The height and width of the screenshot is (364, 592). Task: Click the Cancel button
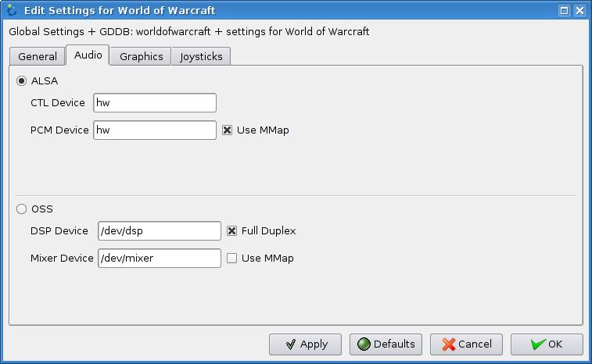pyautogui.click(x=466, y=344)
